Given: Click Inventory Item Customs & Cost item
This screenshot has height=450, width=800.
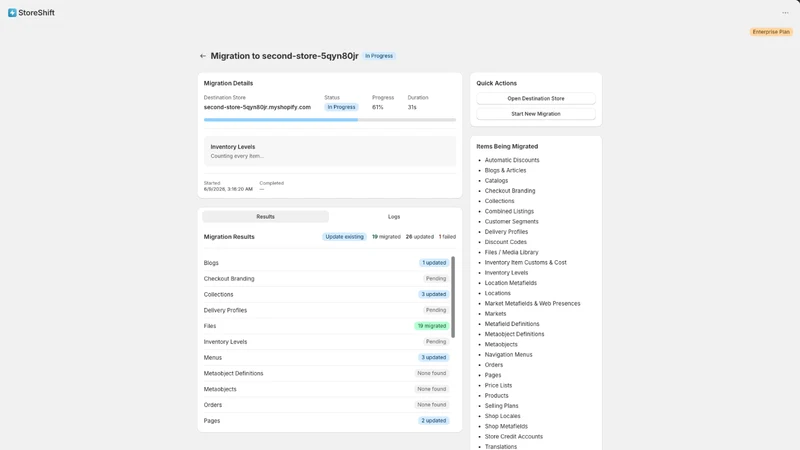Looking at the screenshot, I should click(x=526, y=262).
